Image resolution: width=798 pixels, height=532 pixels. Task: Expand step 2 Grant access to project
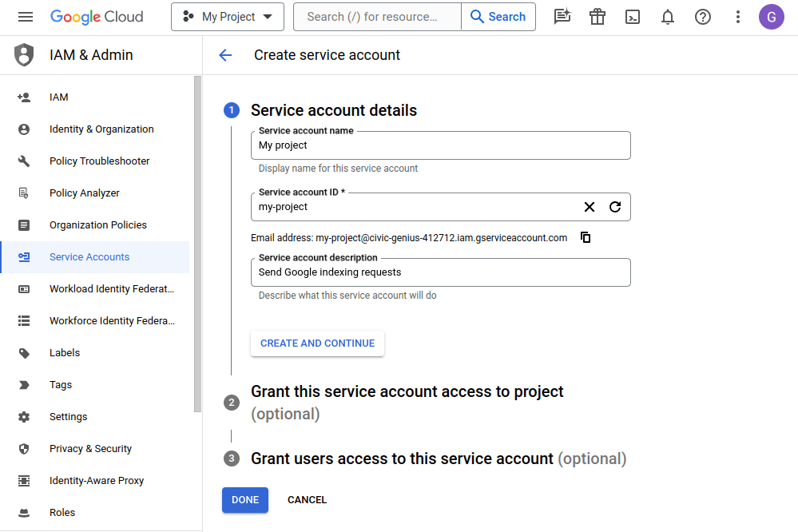pyautogui.click(x=407, y=403)
